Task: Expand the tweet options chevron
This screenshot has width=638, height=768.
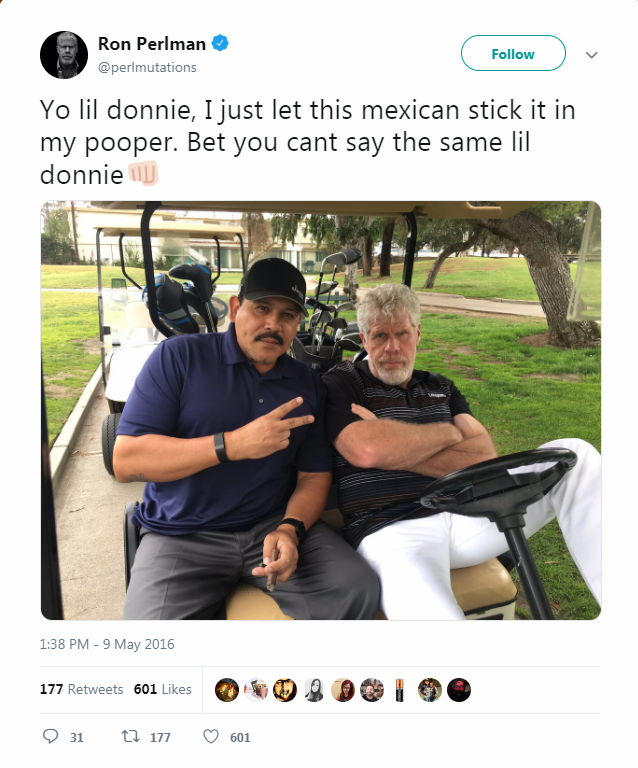Action: (x=591, y=54)
